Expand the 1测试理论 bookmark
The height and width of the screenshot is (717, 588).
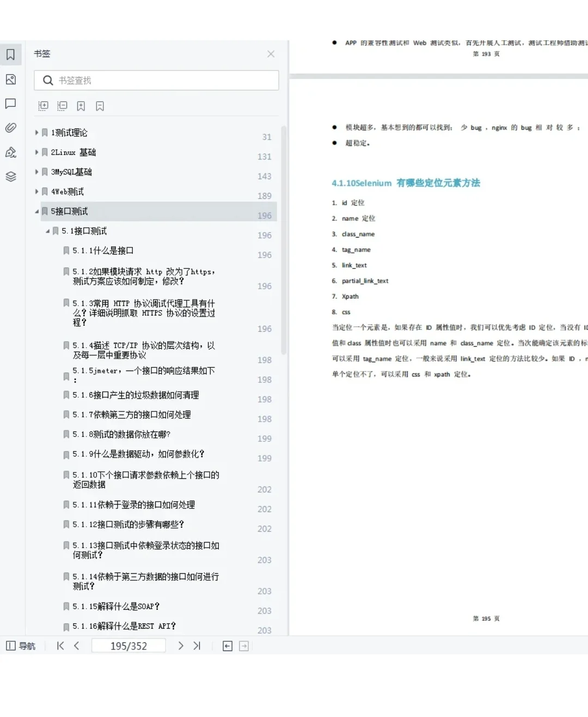pyautogui.click(x=36, y=132)
